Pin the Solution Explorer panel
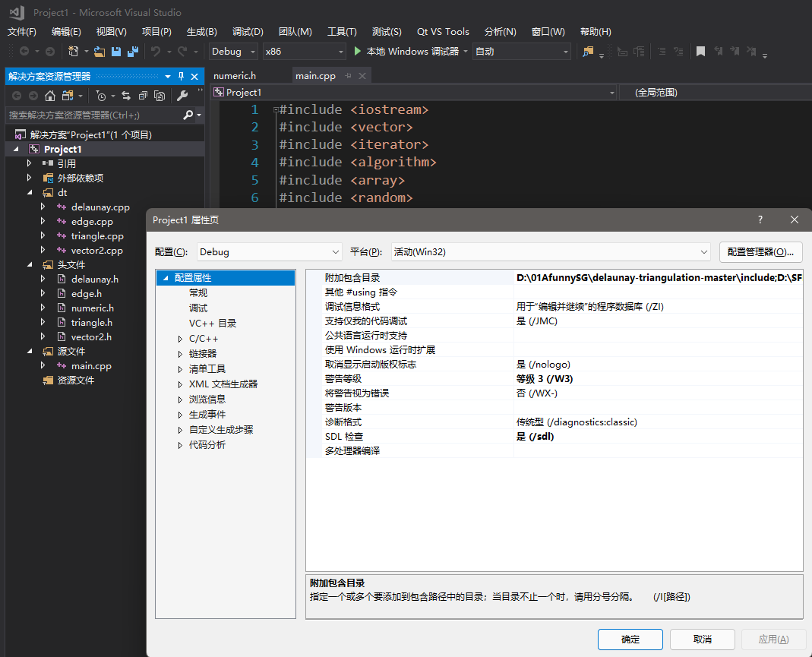812x657 pixels. pos(181,77)
